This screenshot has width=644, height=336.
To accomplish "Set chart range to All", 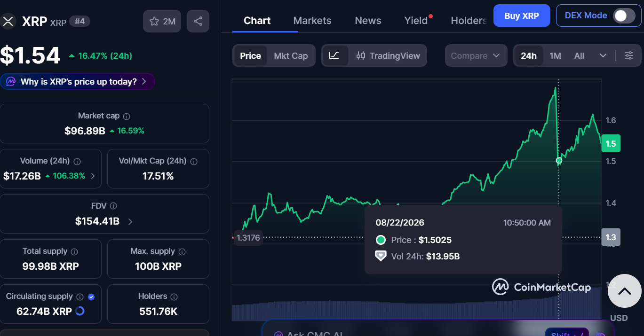I will point(579,55).
